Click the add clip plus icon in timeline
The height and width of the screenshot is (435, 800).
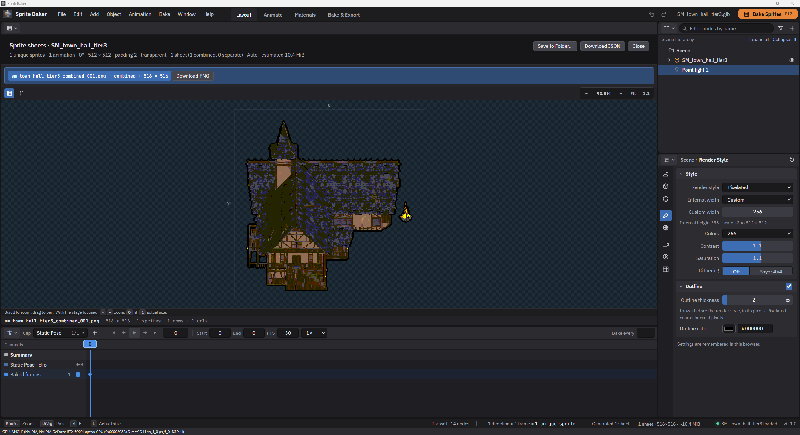pyautogui.click(x=94, y=334)
